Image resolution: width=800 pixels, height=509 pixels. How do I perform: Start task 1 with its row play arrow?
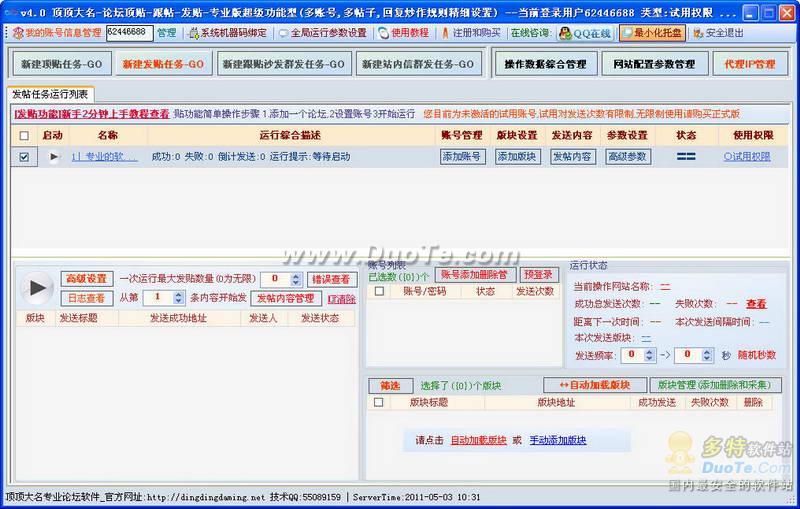click(x=54, y=157)
